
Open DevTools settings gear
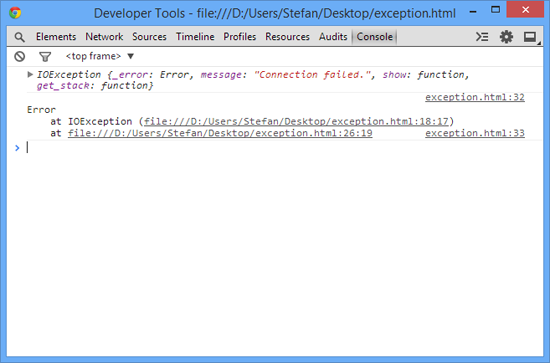click(x=506, y=36)
